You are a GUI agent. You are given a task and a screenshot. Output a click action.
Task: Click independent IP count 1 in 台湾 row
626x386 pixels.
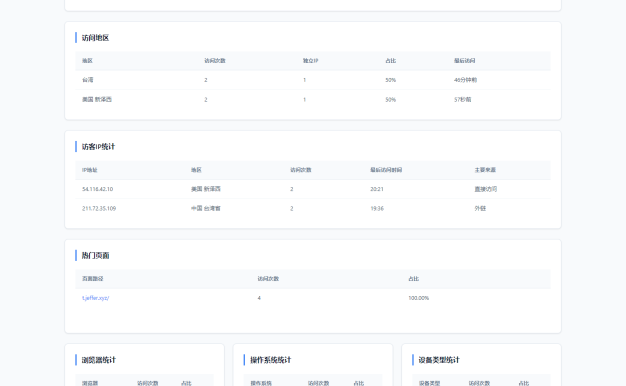coord(304,80)
